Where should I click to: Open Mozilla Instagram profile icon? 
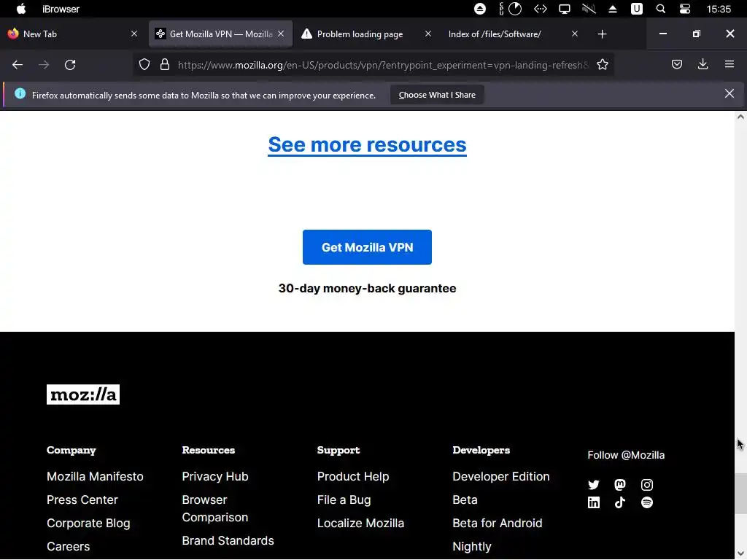647,485
